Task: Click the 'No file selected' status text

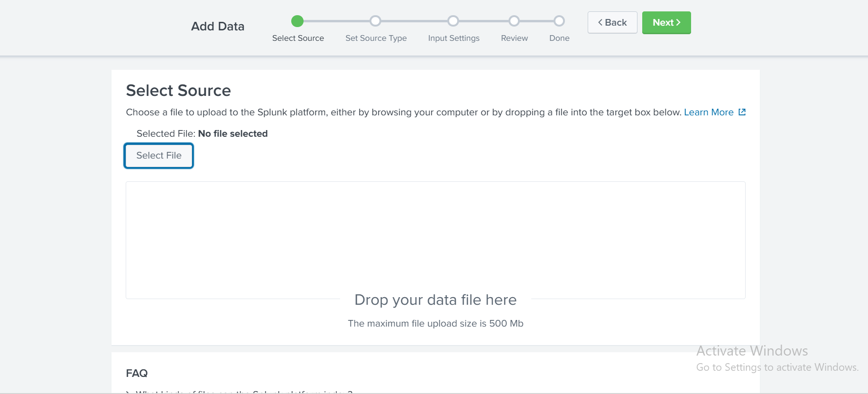Action: click(x=232, y=133)
